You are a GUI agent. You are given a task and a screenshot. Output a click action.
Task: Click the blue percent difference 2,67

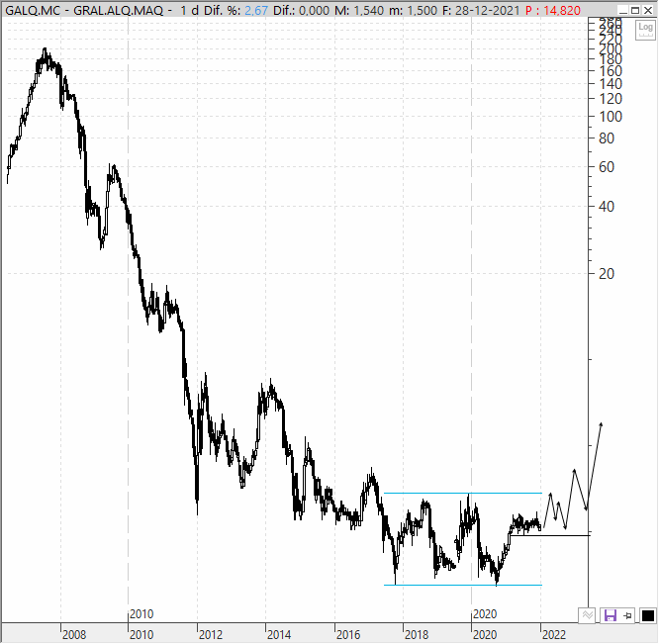point(256,10)
